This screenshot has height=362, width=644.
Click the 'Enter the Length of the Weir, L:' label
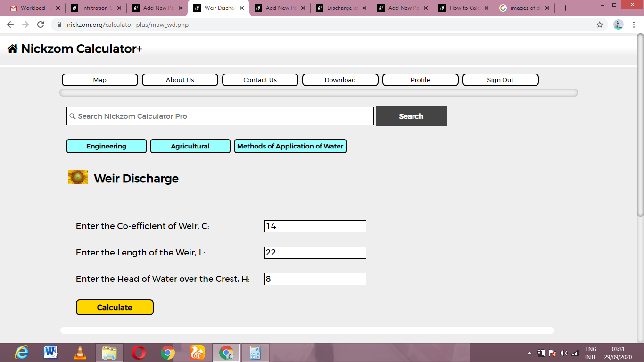[140, 253]
